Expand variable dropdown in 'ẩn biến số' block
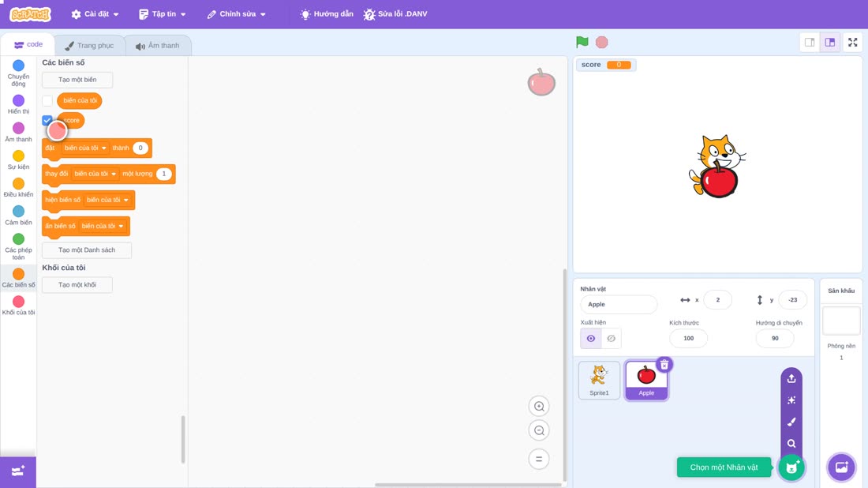Screen dimensions: 868x488 (102, 226)
